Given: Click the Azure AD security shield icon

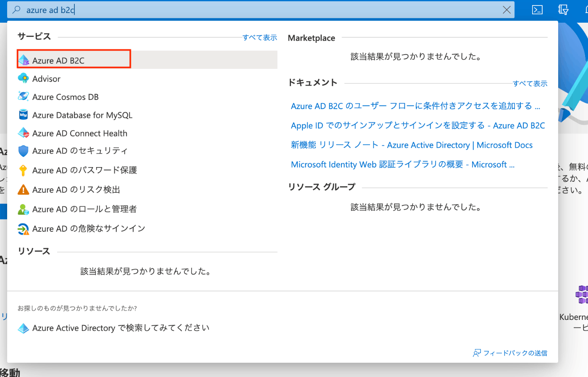Looking at the screenshot, I should coord(24,151).
